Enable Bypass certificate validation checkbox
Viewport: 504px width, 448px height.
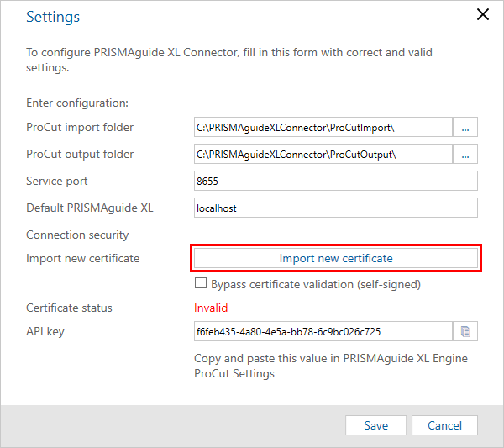(201, 283)
